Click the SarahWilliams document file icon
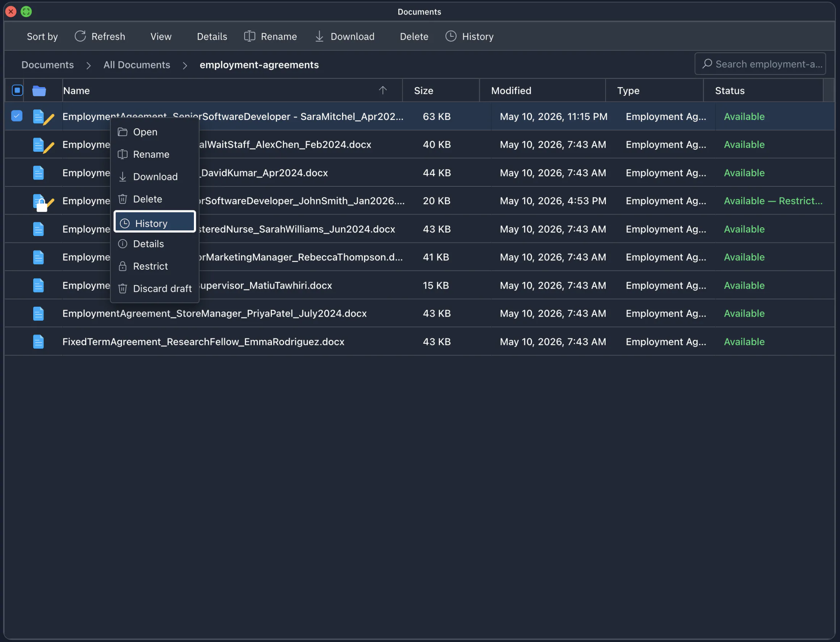The image size is (840, 642). pyautogui.click(x=39, y=229)
